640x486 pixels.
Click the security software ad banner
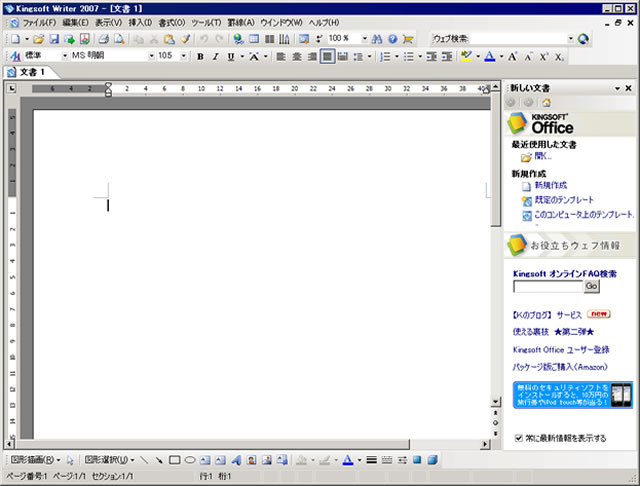point(573,395)
